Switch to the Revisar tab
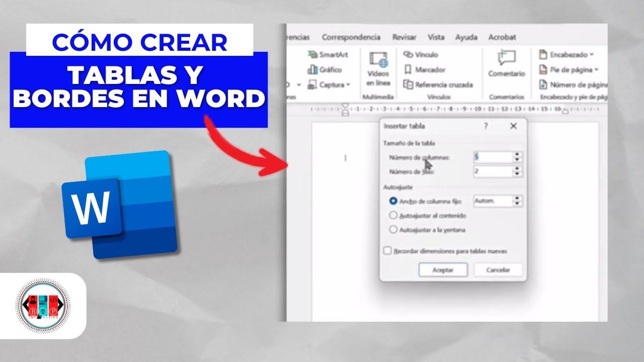The width and height of the screenshot is (644, 362). click(405, 37)
